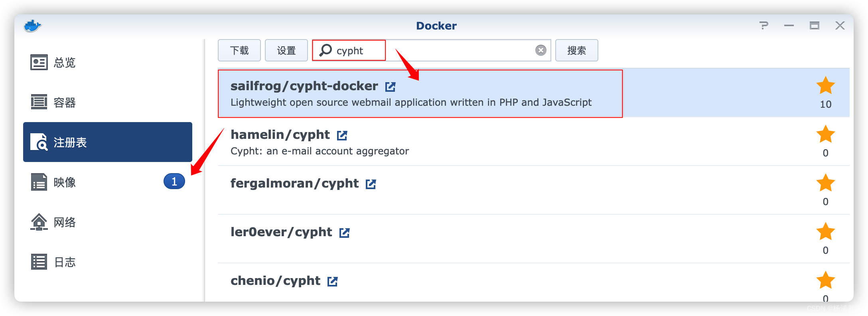Clear the cypht search field
The height and width of the screenshot is (316, 868).
tap(541, 50)
